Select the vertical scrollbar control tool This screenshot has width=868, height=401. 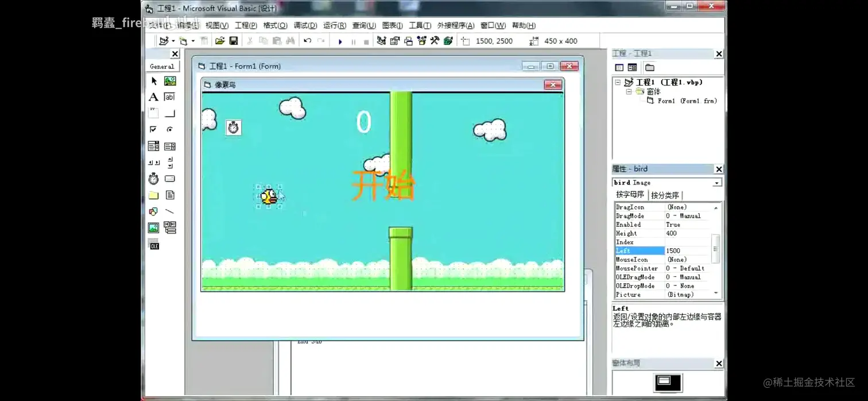click(x=170, y=163)
